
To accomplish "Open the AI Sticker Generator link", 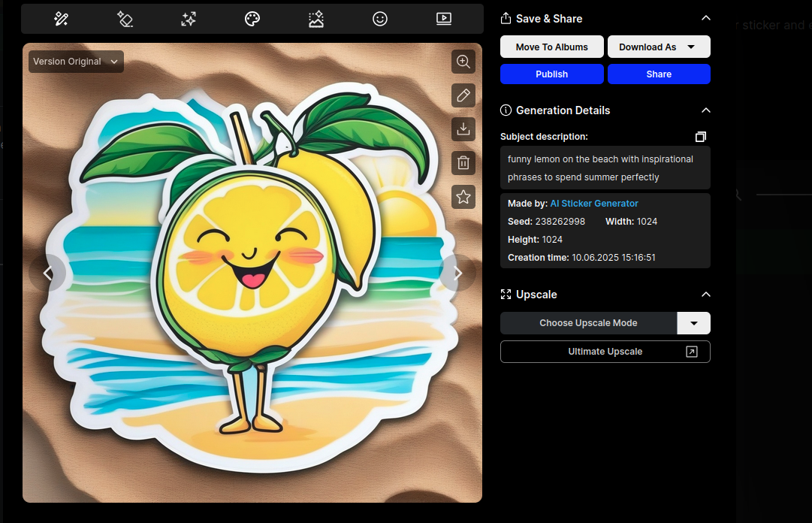I will click(x=593, y=203).
